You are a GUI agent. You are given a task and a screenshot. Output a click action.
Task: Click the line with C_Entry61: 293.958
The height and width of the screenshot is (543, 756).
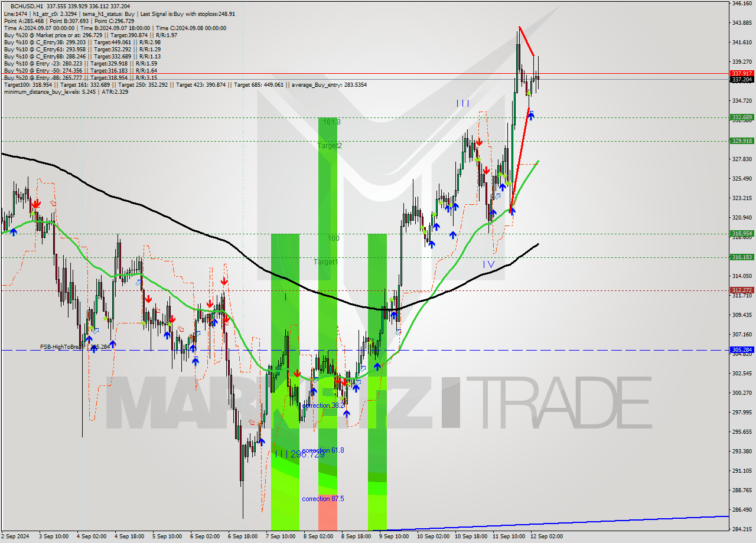pyautogui.click(x=82, y=49)
